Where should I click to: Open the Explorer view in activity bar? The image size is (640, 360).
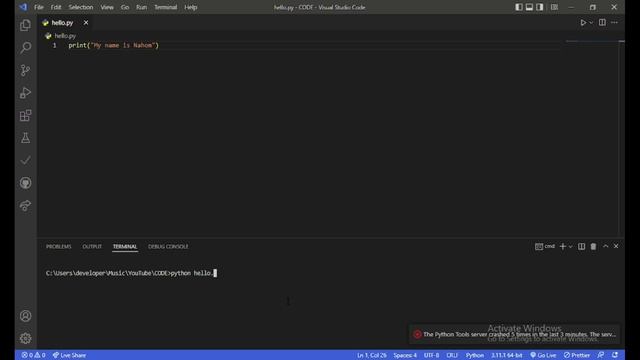coord(25,25)
